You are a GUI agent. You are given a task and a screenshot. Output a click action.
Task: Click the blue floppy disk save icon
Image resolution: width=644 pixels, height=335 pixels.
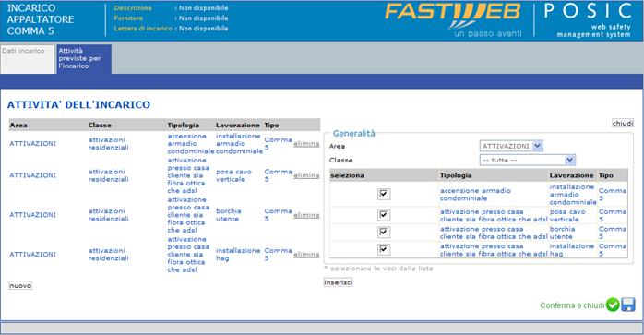click(x=628, y=305)
